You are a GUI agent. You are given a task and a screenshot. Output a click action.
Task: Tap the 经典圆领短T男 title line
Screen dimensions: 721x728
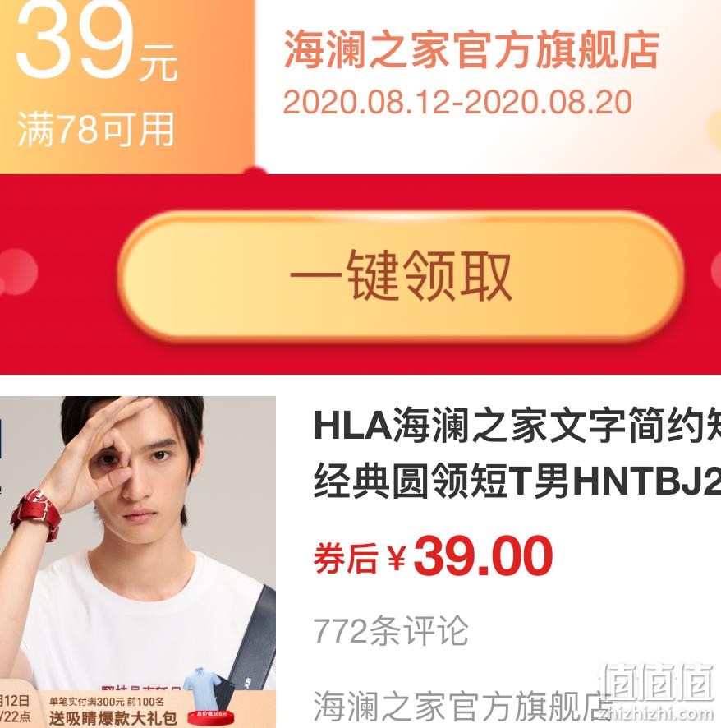tap(441, 481)
